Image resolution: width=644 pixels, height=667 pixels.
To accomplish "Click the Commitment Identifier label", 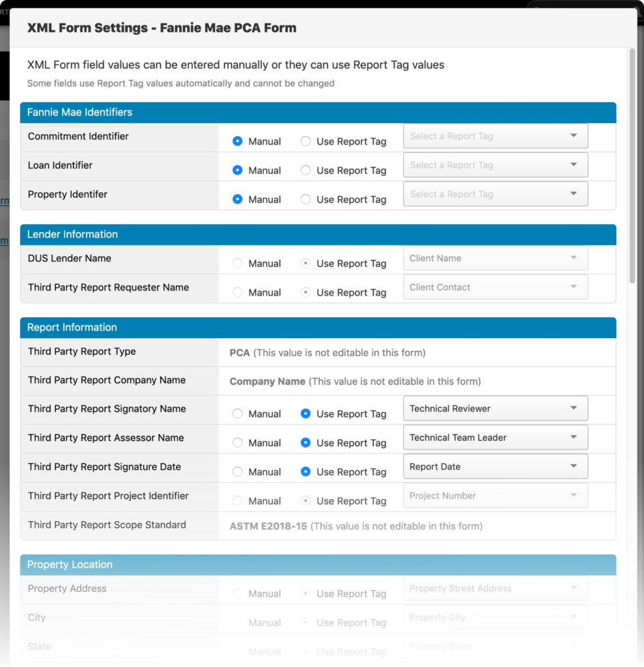I will [x=78, y=136].
